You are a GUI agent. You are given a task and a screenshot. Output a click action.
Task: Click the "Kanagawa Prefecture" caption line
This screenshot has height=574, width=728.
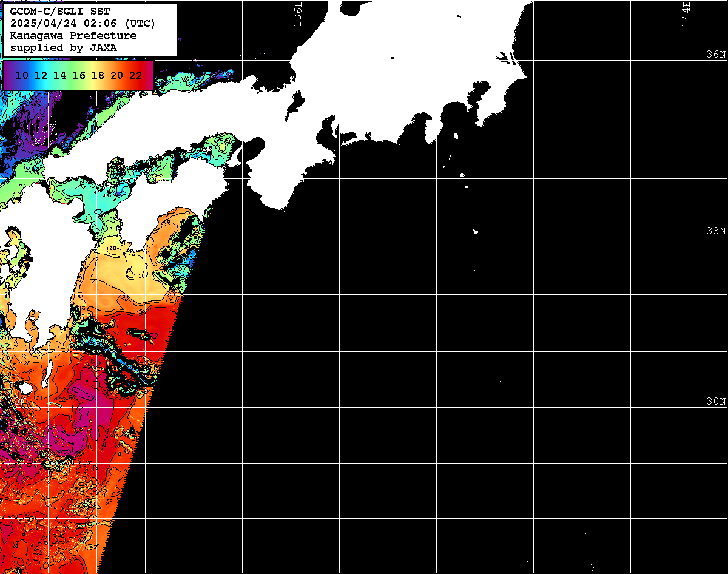73,35
